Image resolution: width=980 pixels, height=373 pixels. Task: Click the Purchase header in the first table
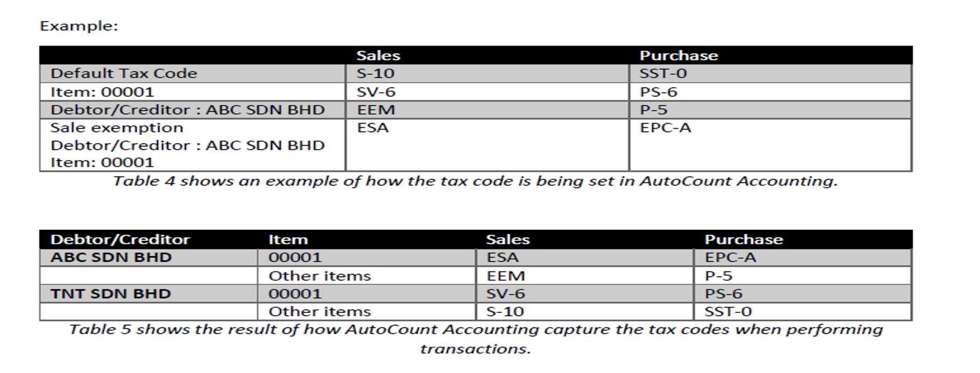pyautogui.click(x=679, y=56)
